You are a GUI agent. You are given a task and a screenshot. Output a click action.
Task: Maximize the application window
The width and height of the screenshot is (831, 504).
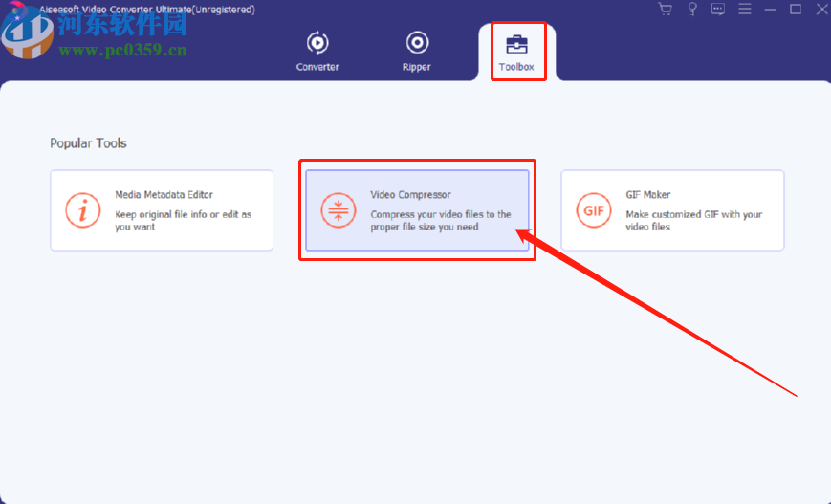[796, 9]
